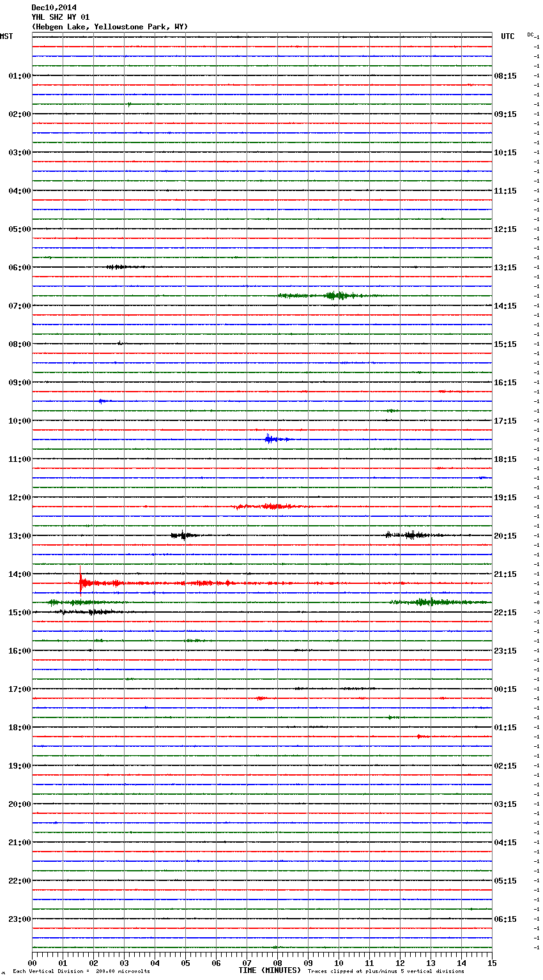Select the 15:00 MST time label
The image size is (543, 980).
click(x=20, y=613)
